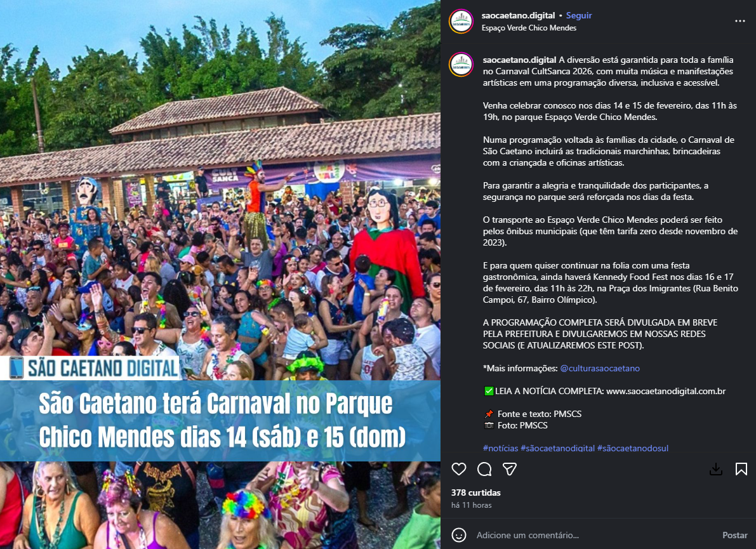Click the avatar beside the caption

461,65
